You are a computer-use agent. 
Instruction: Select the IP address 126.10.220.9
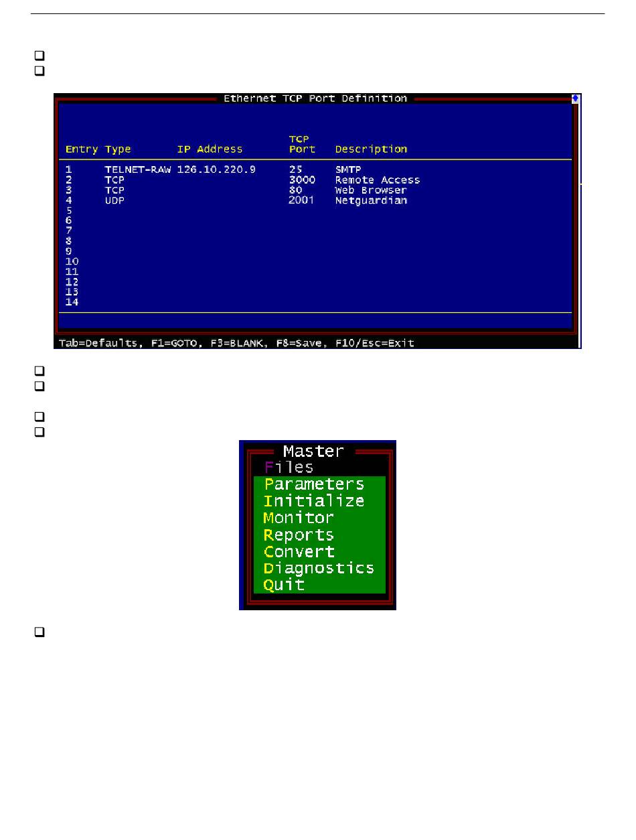[216, 169]
